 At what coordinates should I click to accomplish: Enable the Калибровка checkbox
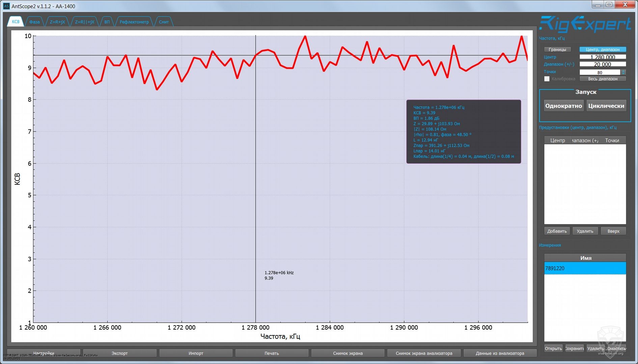click(x=547, y=79)
